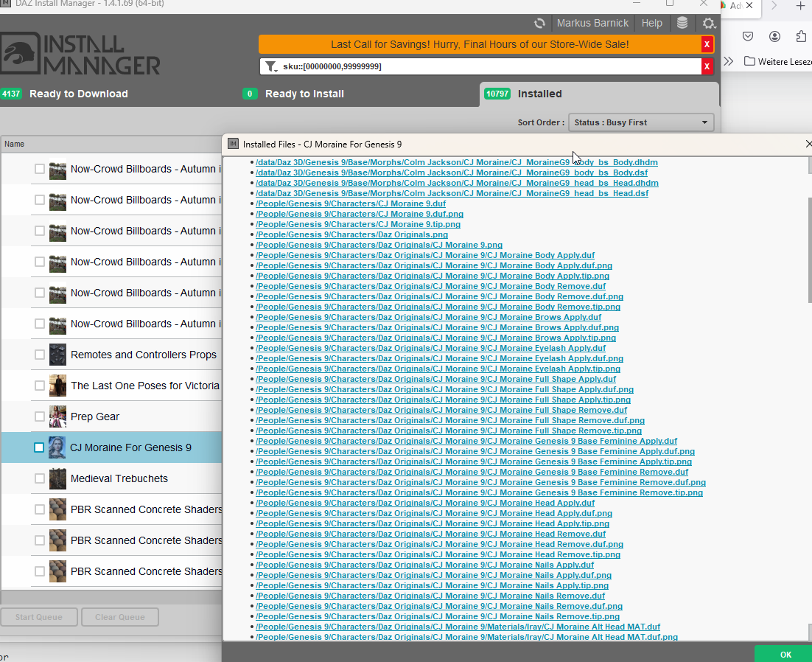Check the Prep Gear checkbox
Image resolution: width=812 pixels, height=662 pixels.
39,417
